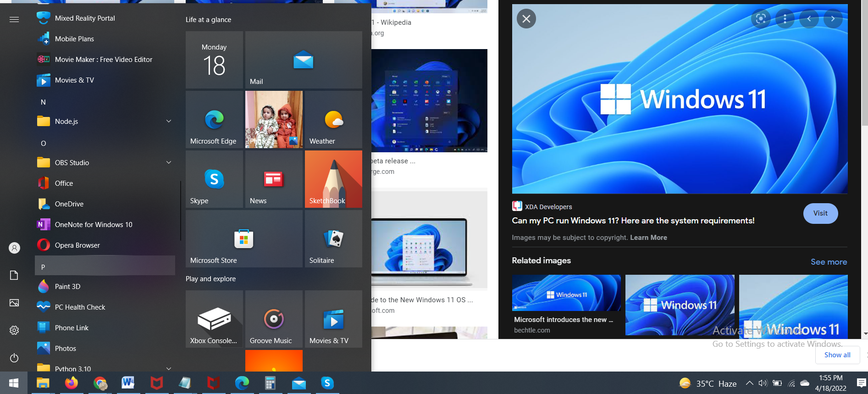The height and width of the screenshot is (394, 868).
Task: Expand the Node.js folder
Action: click(105, 122)
